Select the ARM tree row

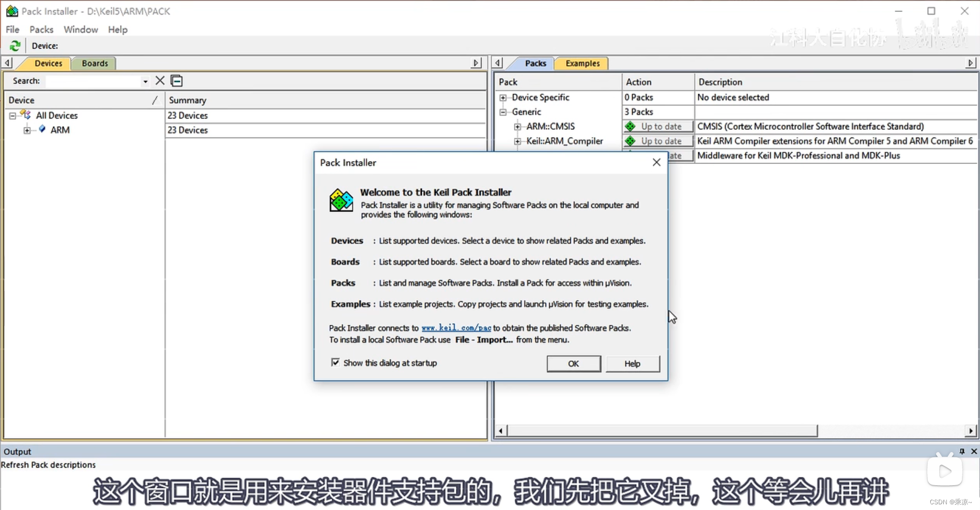coord(60,130)
